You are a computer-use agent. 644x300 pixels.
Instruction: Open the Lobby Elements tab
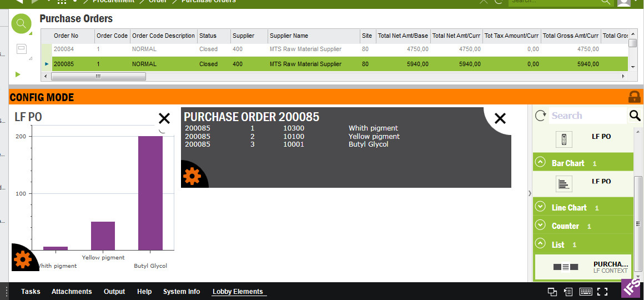(x=238, y=292)
